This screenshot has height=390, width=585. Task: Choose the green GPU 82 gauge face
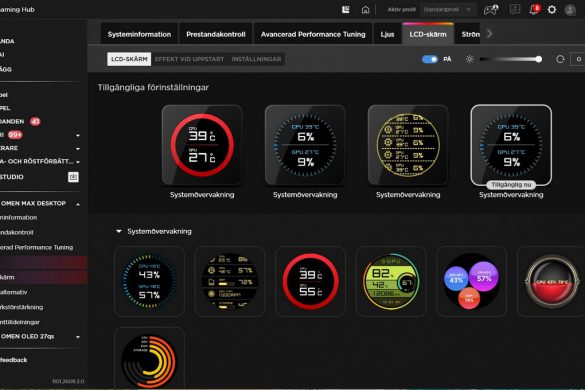[x=391, y=281]
